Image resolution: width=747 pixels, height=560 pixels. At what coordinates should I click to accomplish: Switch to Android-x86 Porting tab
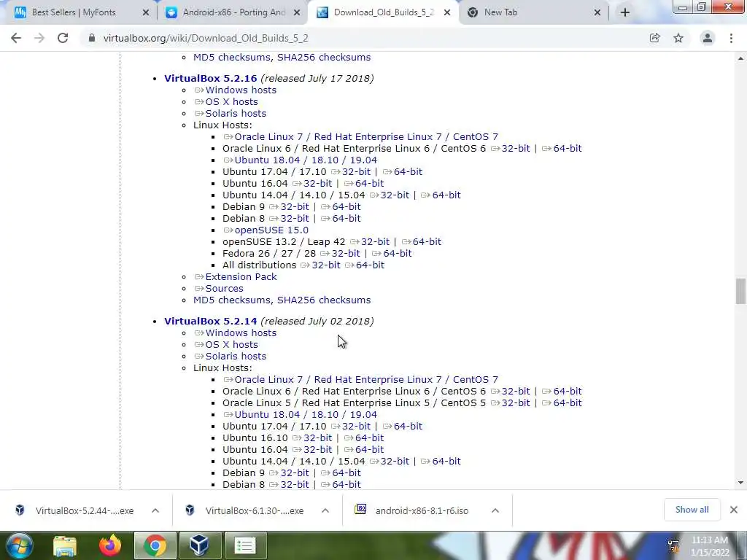233,12
